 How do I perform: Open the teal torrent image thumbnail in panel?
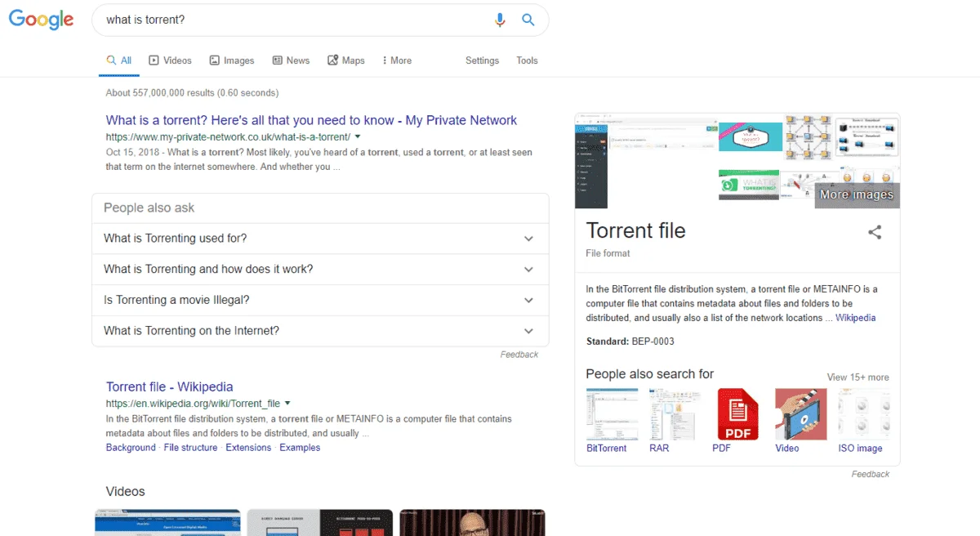pos(751,137)
